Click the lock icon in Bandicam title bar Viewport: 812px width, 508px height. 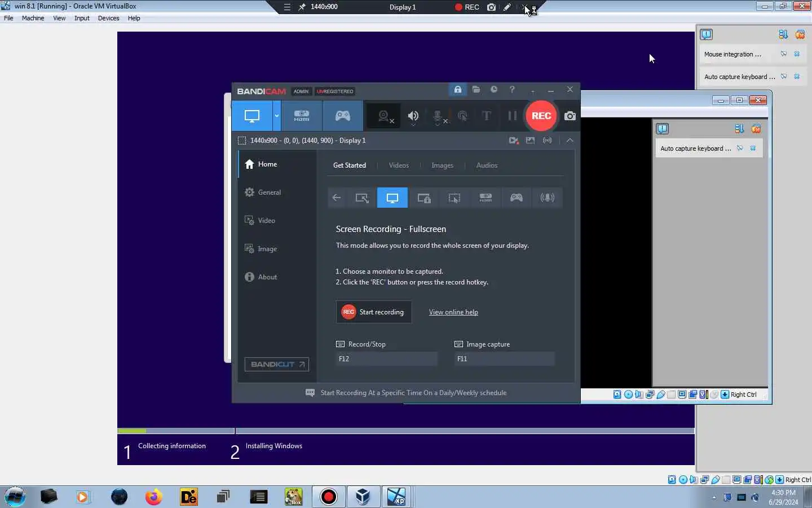click(458, 90)
